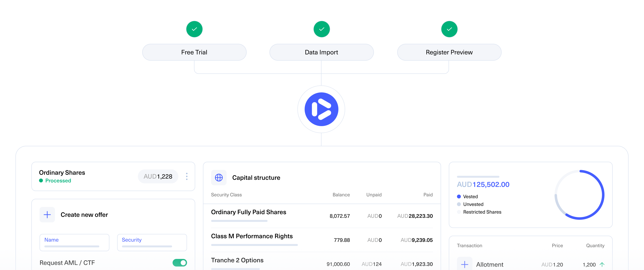Click the balance value 91,000.60
Viewport: 644px width, 270px height.
tap(338, 264)
